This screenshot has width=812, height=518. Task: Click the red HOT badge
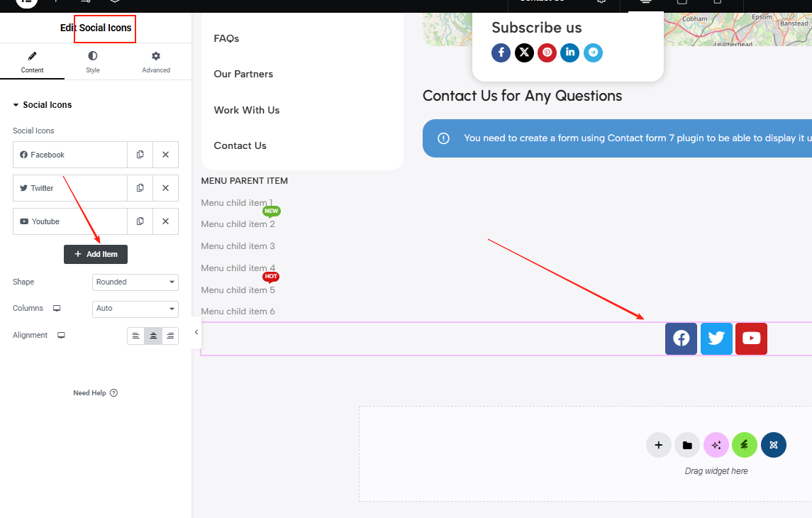271,277
